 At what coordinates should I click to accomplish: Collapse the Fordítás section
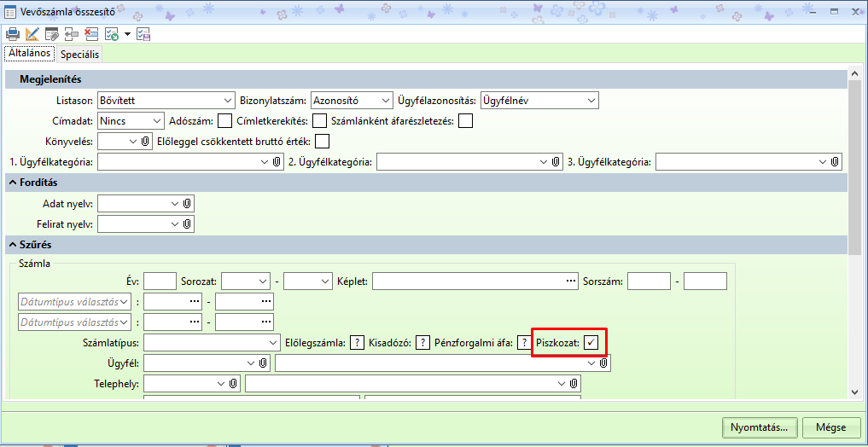tap(14, 183)
